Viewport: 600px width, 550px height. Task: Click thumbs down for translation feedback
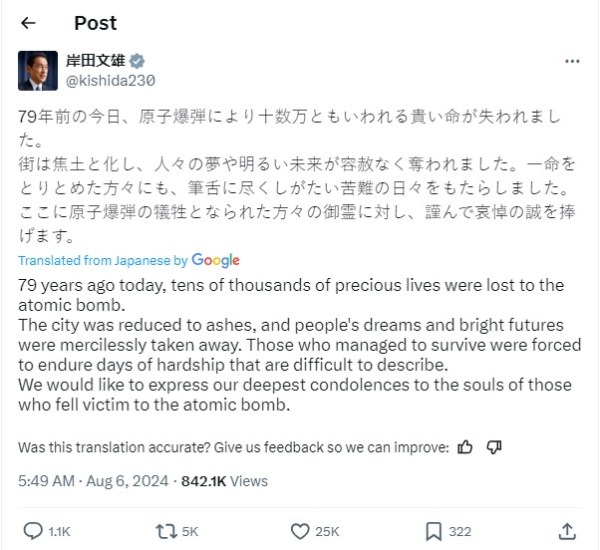point(493,447)
